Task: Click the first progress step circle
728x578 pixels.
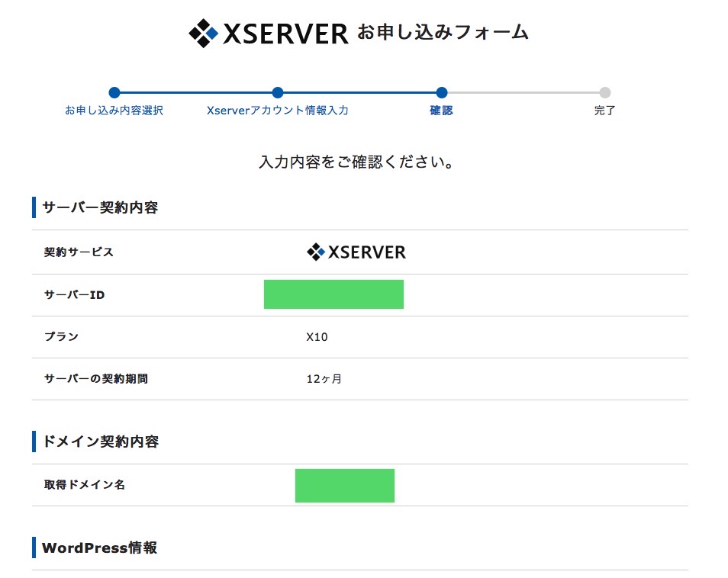Action: [x=114, y=93]
